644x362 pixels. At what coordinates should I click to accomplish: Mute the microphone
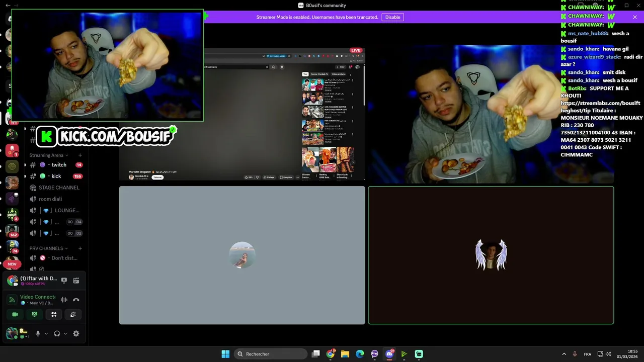(x=37, y=333)
